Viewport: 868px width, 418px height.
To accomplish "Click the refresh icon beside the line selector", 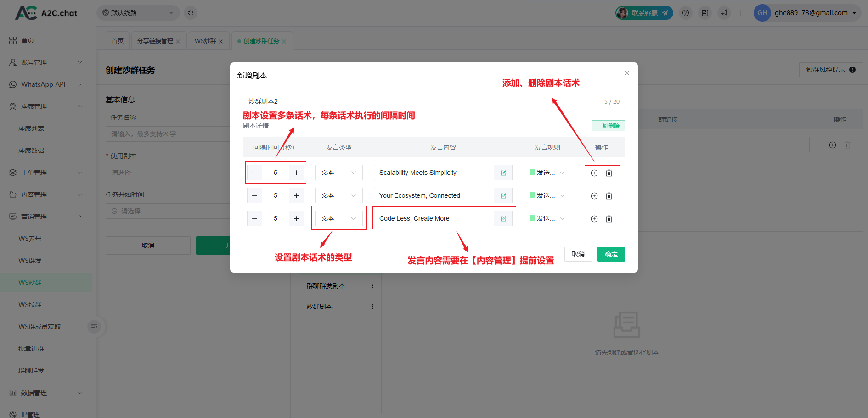I will [x=191, y=13].
